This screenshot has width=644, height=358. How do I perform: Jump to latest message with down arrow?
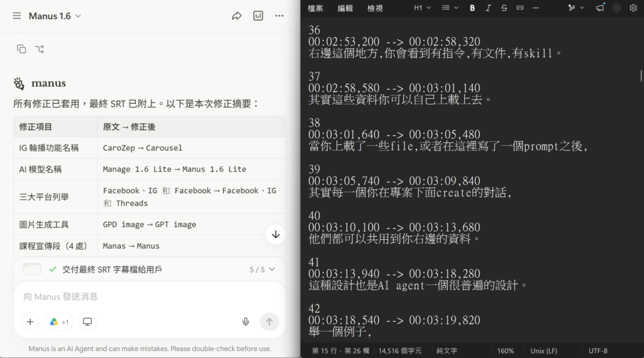pyautogui.click(x=275, y=234)
